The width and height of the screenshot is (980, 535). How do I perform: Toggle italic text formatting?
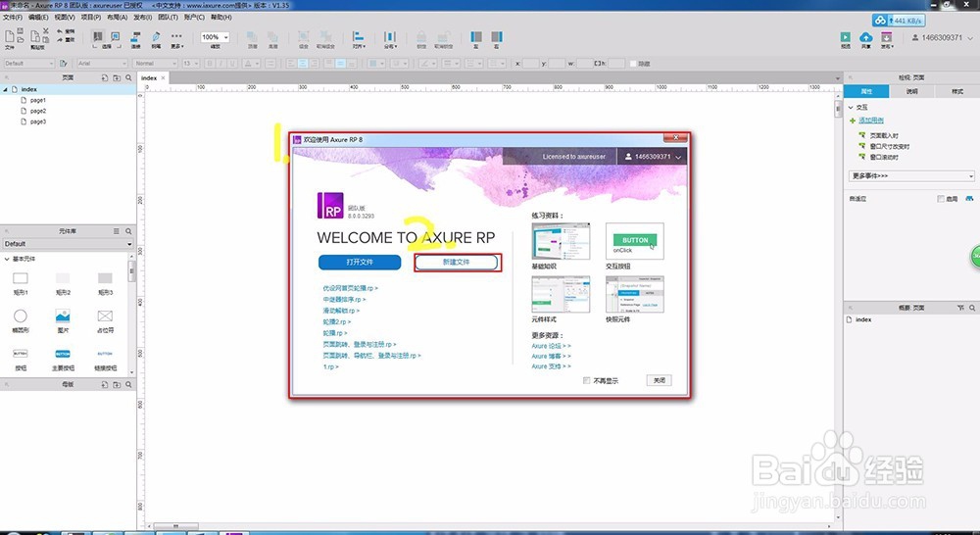click(220, 64)
